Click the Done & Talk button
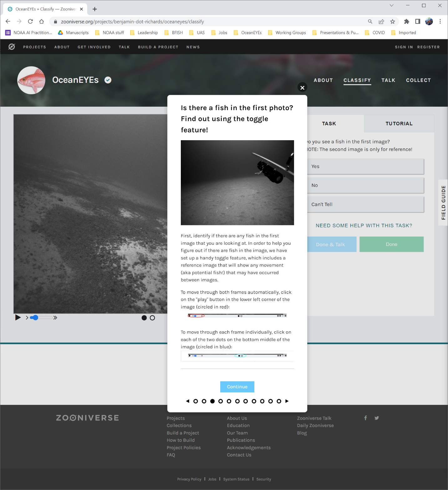The image size is (448, 490). click(332, 244)
